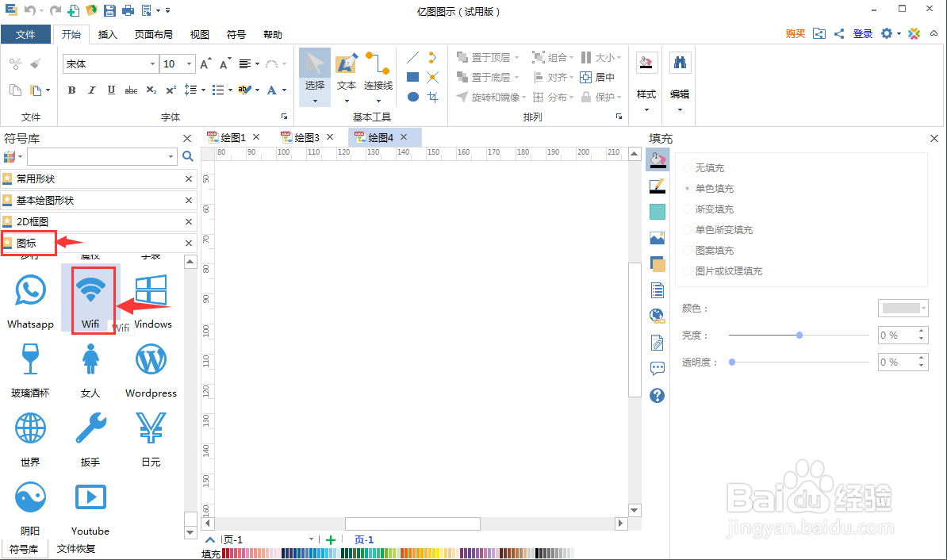Viewport: 947px width, 560px height.
Task: Open the font name 宋体 dropdown
Action: click(152, 63)
